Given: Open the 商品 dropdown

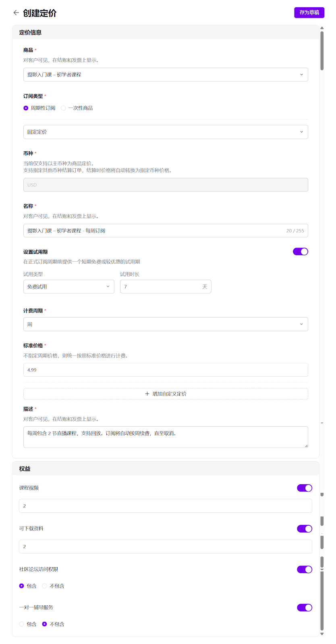Looking at the screenshot, I should [165, 74].
